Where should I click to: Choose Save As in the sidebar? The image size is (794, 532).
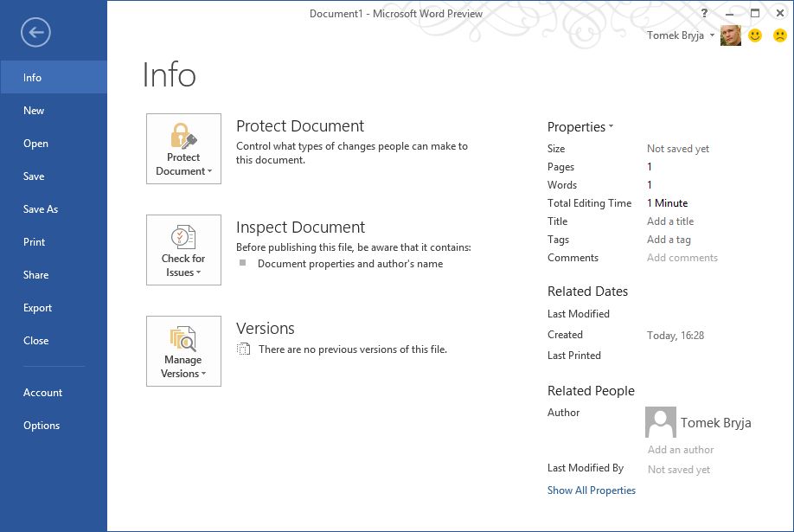(54, 209)
